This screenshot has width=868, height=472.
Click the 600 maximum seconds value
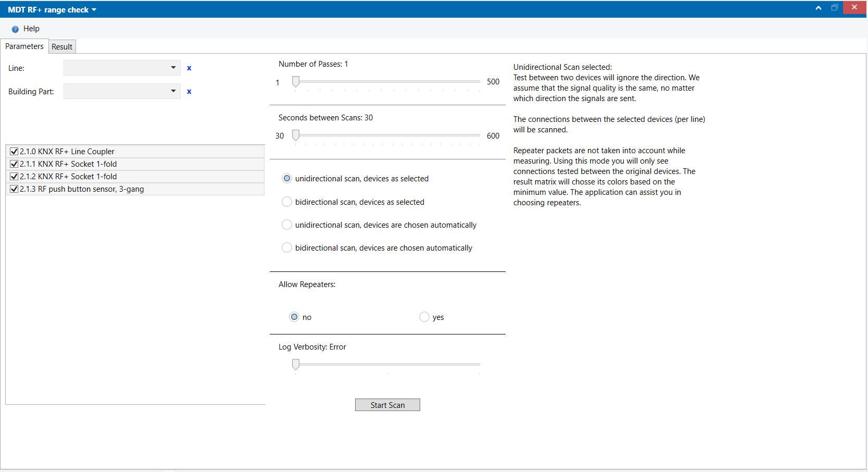pos(493,136)
